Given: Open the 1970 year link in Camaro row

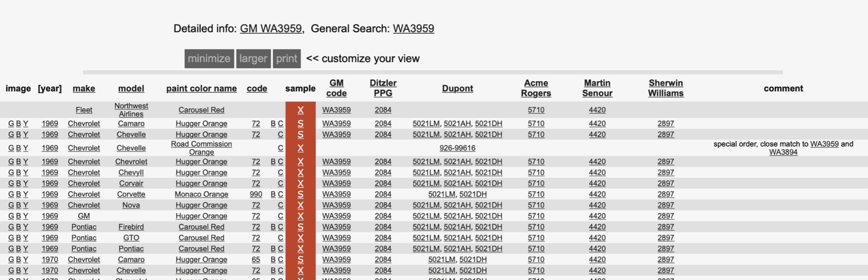Looking at the screenshot, I should 50,259.
